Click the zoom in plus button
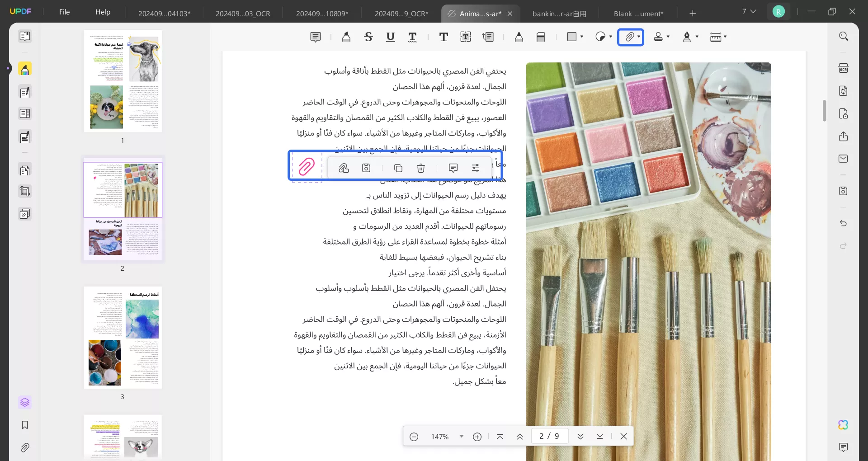 (477, 437)
